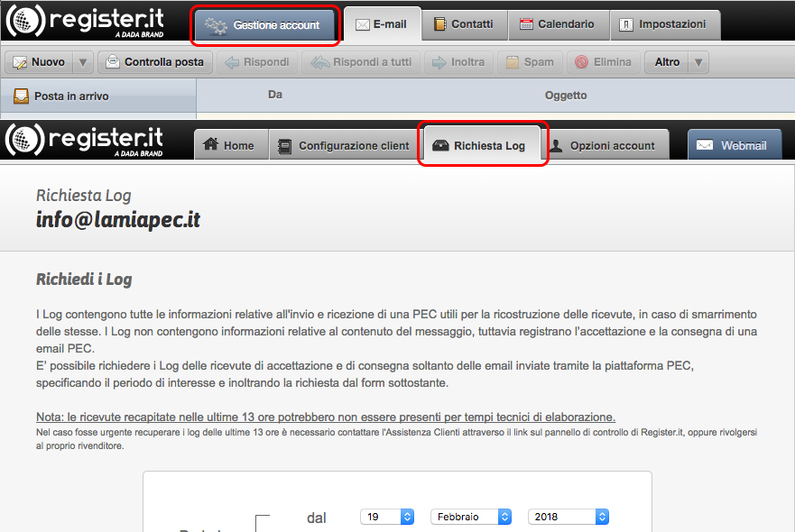The width and height of the screenshot is (795, 532).
Task: Open the Configurazione client tab
Action: coord(344,145)
